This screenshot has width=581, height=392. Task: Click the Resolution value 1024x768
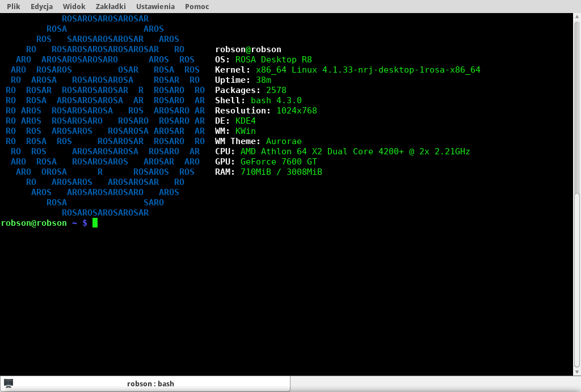296,111
